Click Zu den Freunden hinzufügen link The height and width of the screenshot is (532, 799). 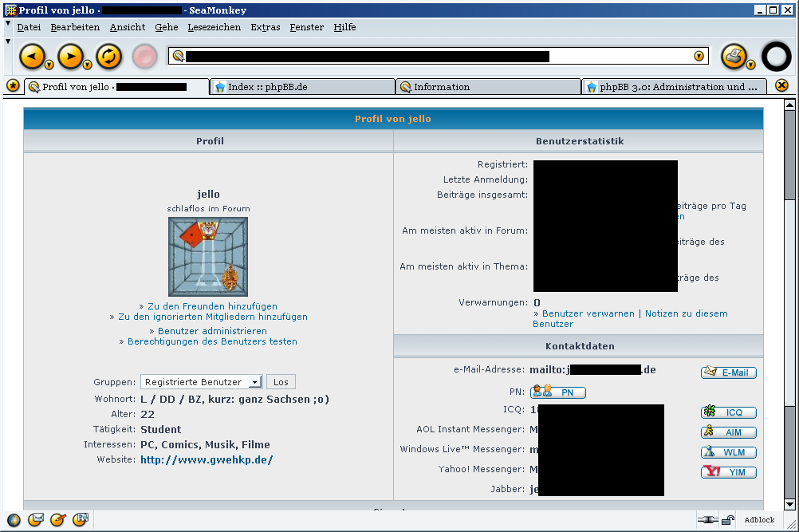[x=212, y=306]
